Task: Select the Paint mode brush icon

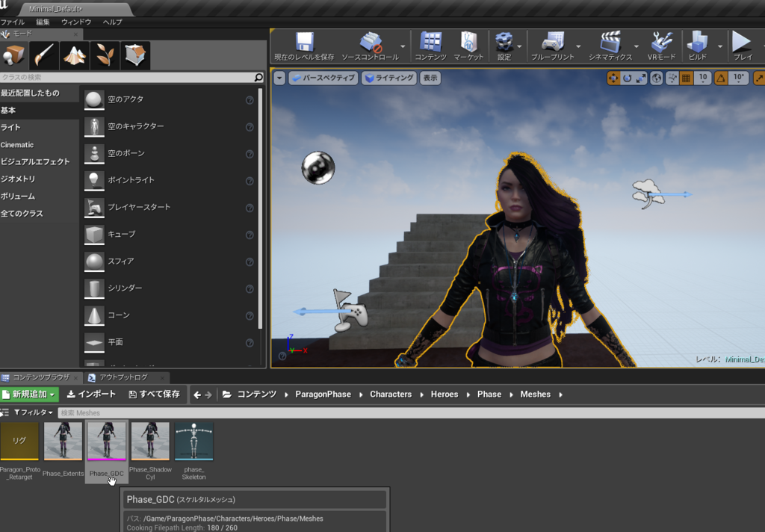Action: [44, 55]
